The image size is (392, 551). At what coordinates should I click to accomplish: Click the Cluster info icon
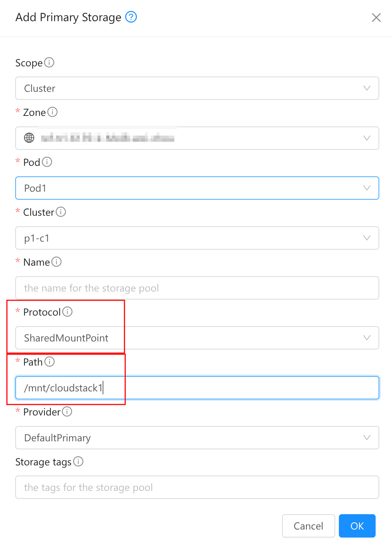(x=61, y=212)
